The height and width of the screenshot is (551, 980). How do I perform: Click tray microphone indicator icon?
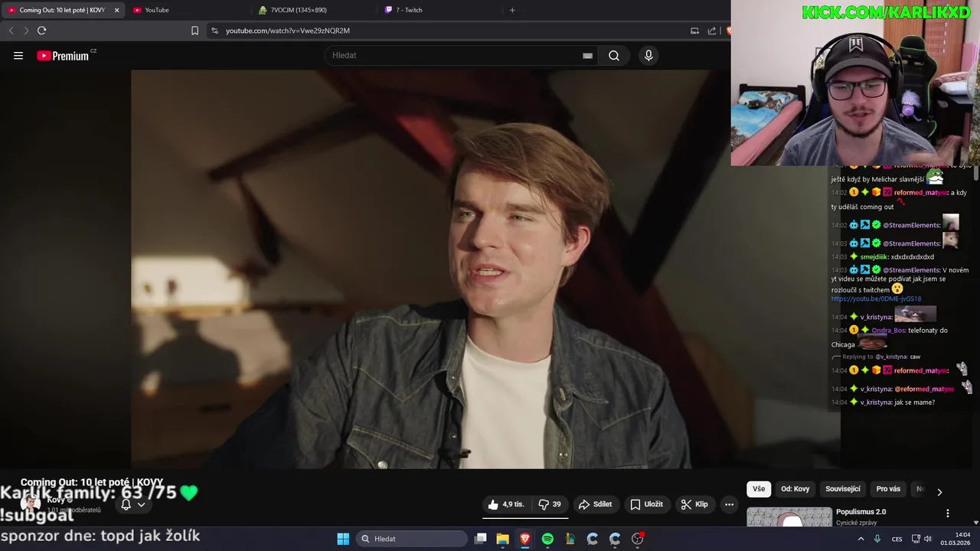tap(877, 539)
